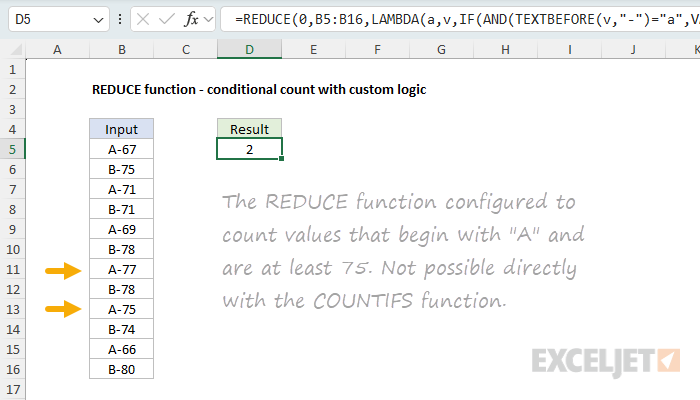
Task: Click the Enter checkmark formula icon
Action: [167, 19]
